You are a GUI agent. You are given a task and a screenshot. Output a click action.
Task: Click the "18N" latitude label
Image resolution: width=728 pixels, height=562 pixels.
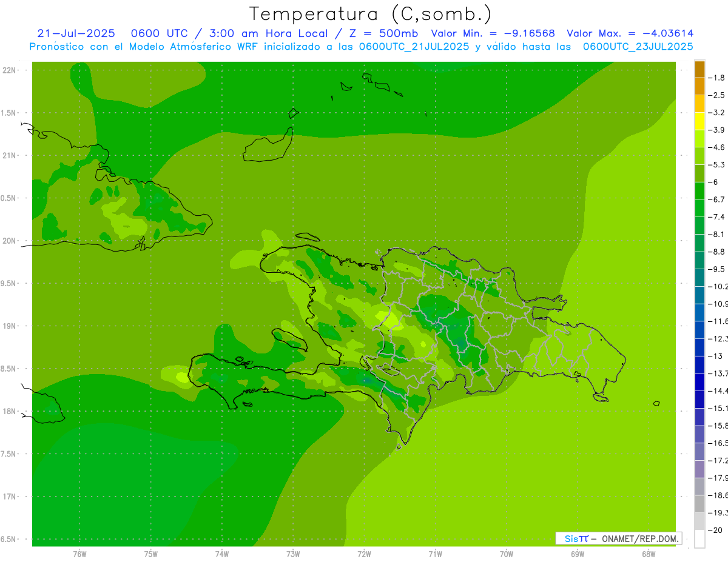point(10,411)
